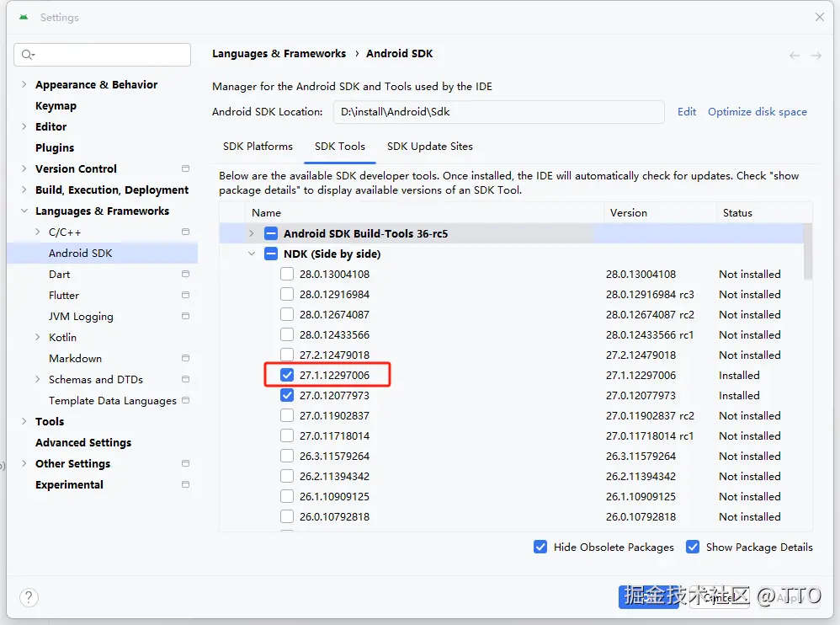Select the SDK Tools tab
840x625 pixels.
pos(340,147)
